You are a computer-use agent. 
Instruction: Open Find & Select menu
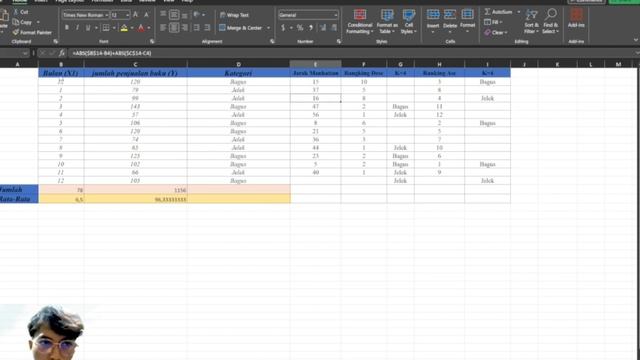click(551, 21)
